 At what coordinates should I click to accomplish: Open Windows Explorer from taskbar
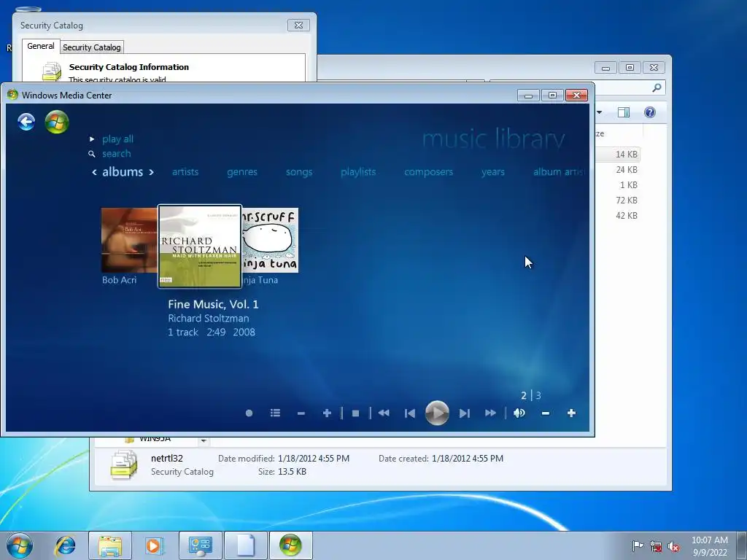coord(110,545)
